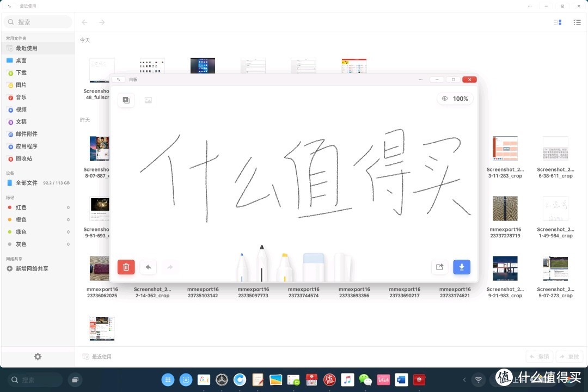Undo the last stroke on the whiteboard
This screenshot has height=392, width=588.
pos(148,267)
